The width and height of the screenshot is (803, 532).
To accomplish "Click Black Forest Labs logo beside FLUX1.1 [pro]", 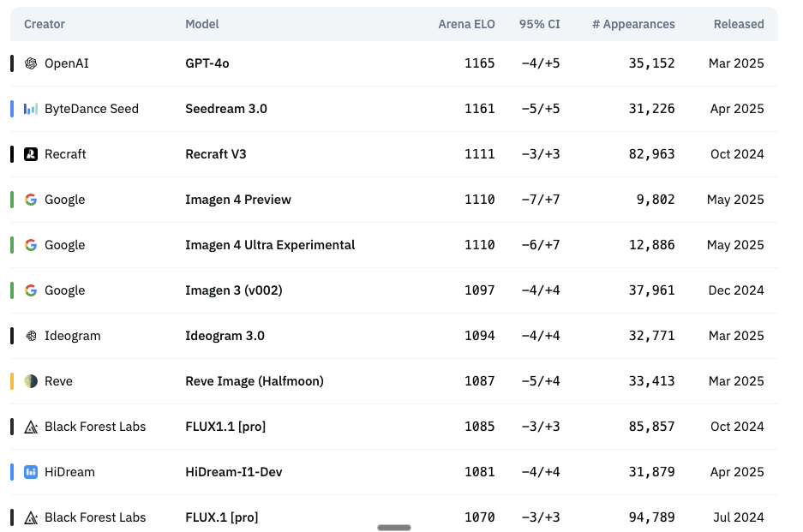I will coord(31,427).
